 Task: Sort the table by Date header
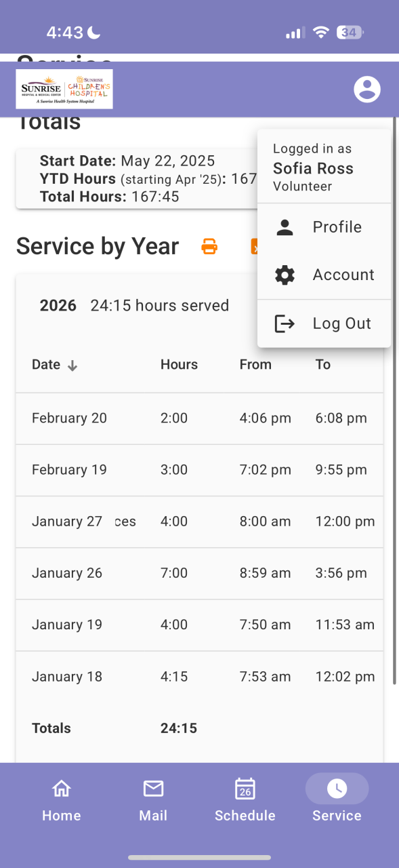(46, 365)
